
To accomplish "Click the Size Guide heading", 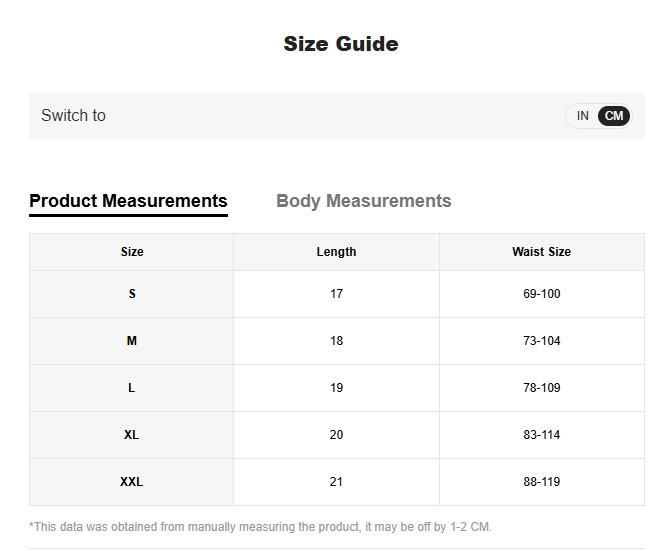I will [341, 44].
